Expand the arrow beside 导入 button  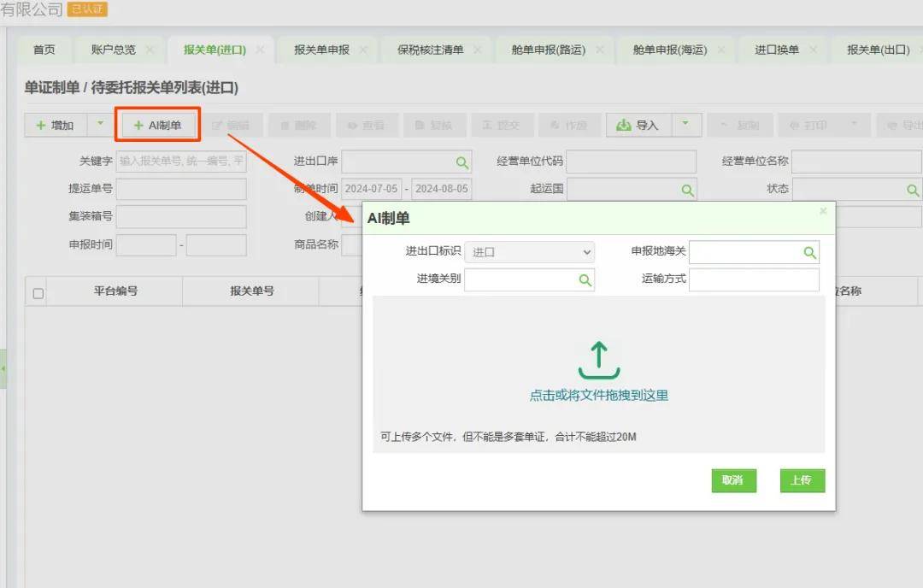pyautogui.click(x=685, y=125)
